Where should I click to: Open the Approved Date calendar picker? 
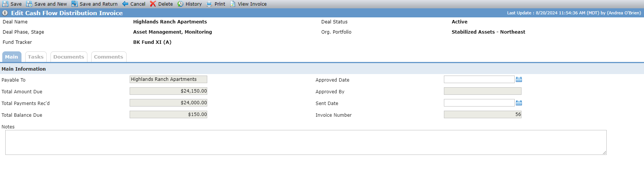pyautogui.click(x=519, y=79)
